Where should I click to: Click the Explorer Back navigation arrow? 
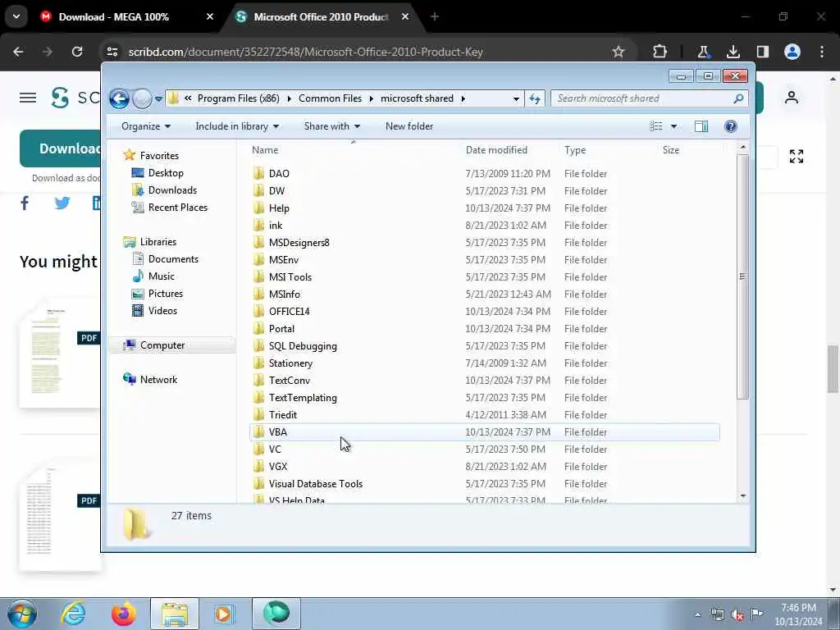tap(119, 98)
